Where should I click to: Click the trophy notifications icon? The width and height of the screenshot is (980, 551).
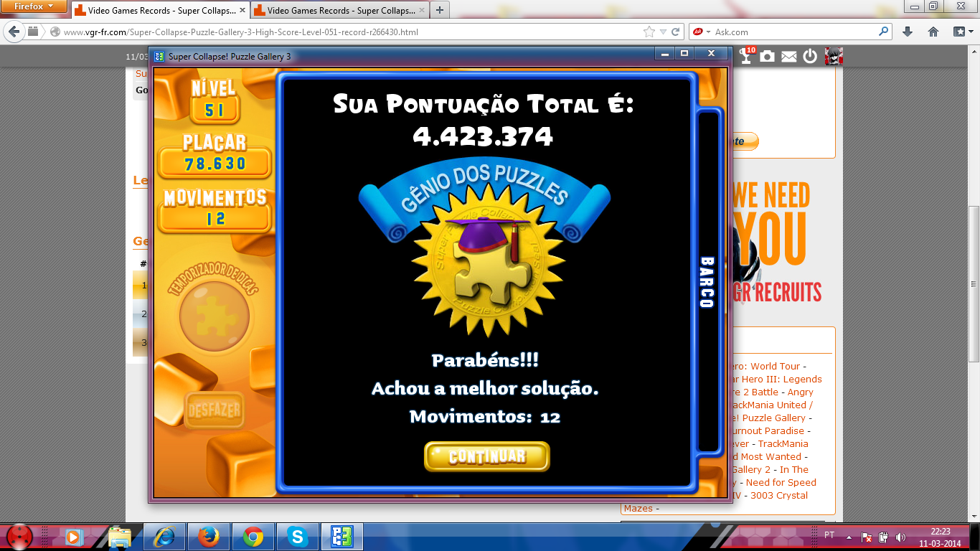(x=747, y=56)
